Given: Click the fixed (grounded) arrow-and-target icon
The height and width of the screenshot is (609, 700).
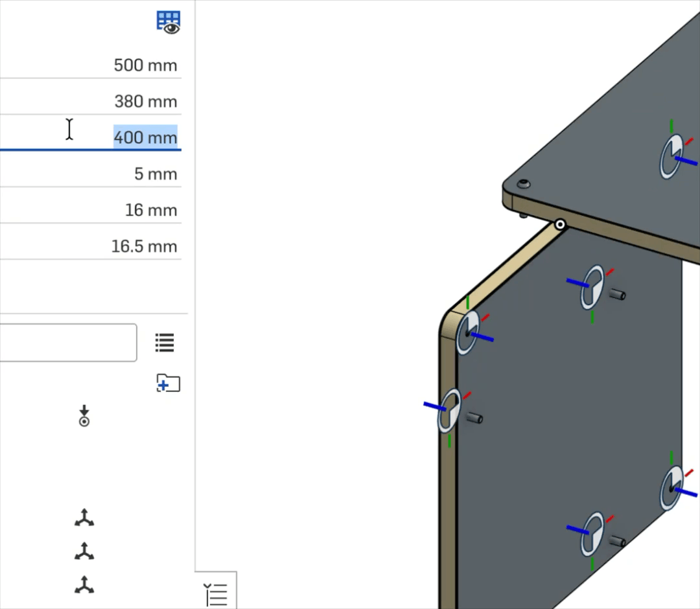Looking at the screenshot, I should click(x=84, y=416).
